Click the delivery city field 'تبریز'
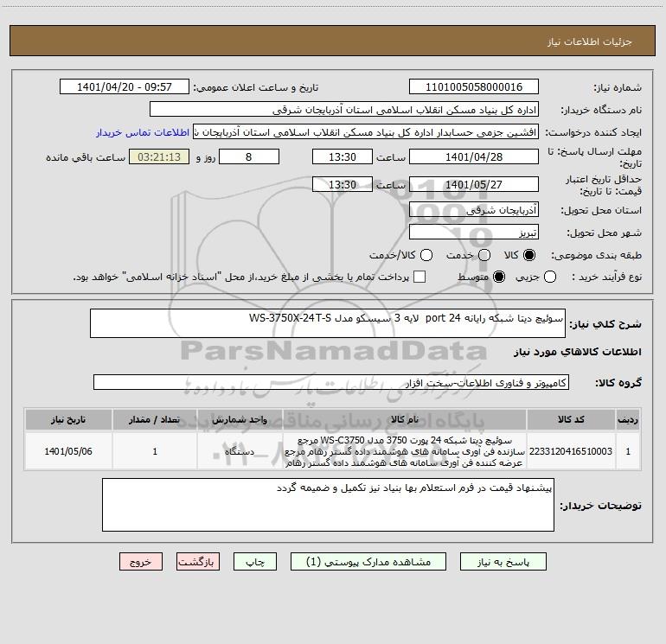The image size is (666, 644). click(474, 233)
